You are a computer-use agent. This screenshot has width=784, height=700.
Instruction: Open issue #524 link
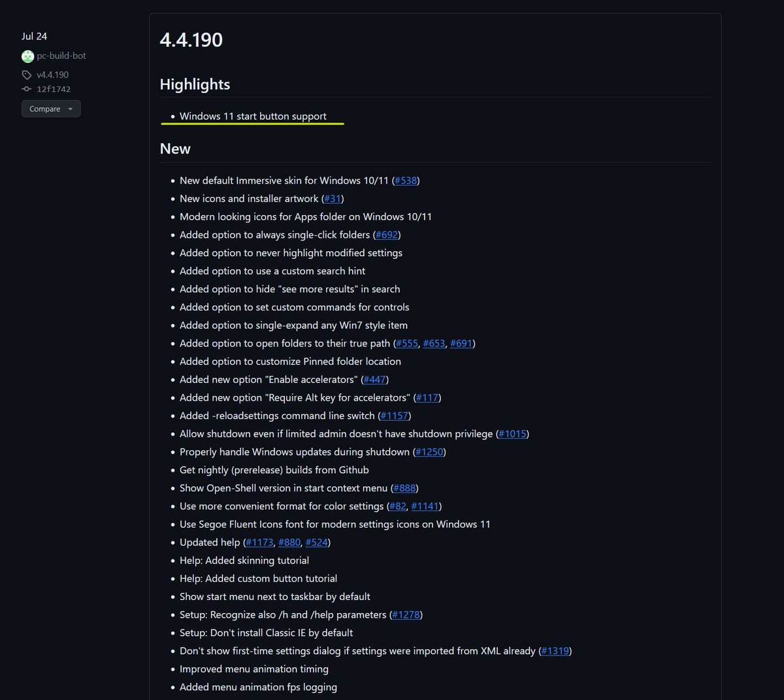[317, 542]
